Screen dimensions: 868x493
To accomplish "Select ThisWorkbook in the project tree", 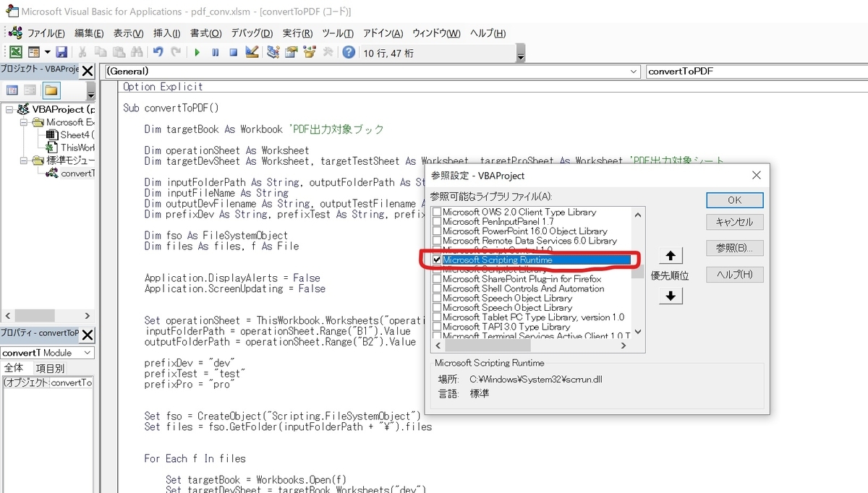I will click(x=72, y=147).
